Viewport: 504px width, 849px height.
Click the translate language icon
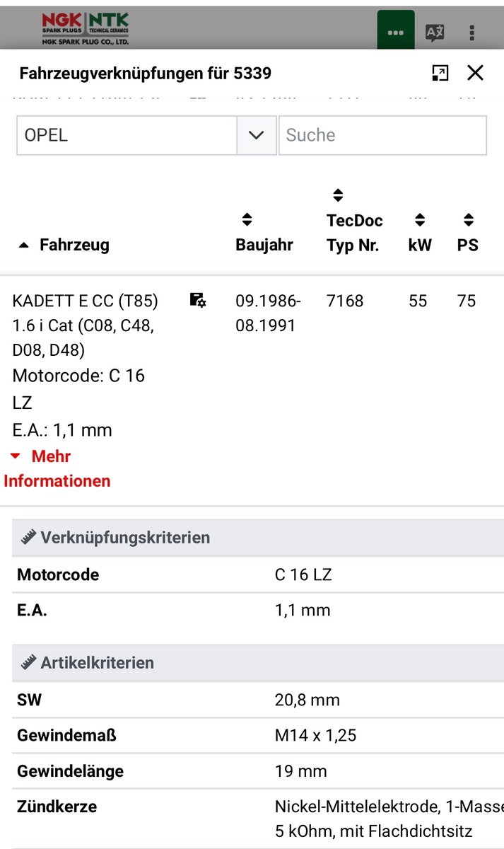coord(434,32)
